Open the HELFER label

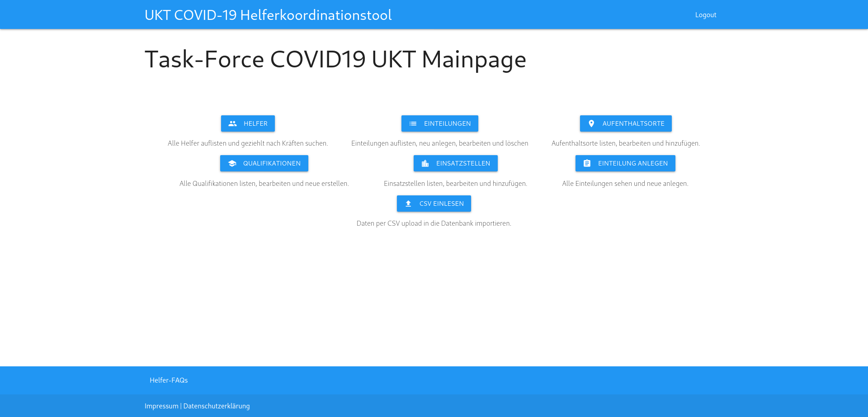[255, 123]
